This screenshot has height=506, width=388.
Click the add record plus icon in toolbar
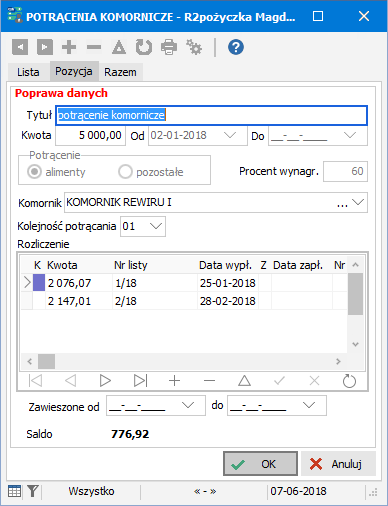coord(69,47)
